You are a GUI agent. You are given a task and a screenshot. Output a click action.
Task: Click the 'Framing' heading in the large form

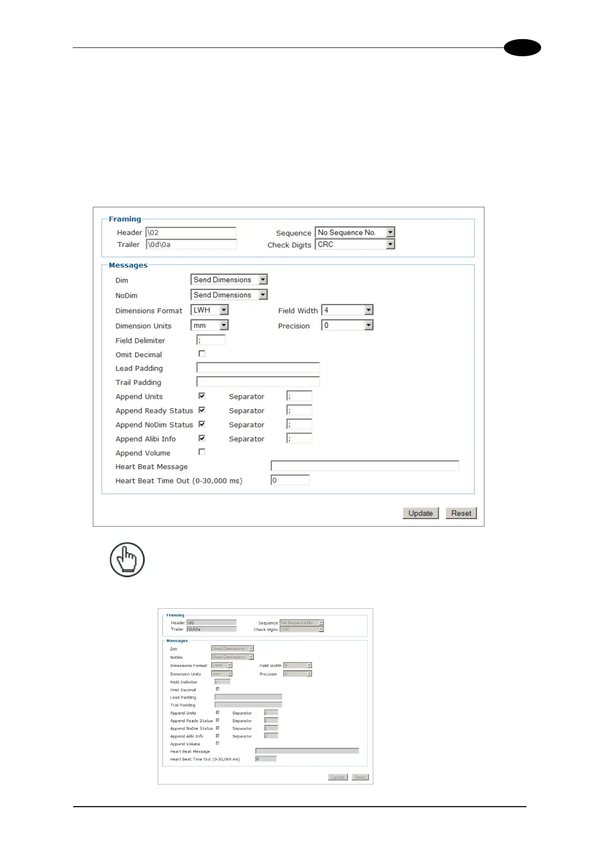tap(125, 219)
